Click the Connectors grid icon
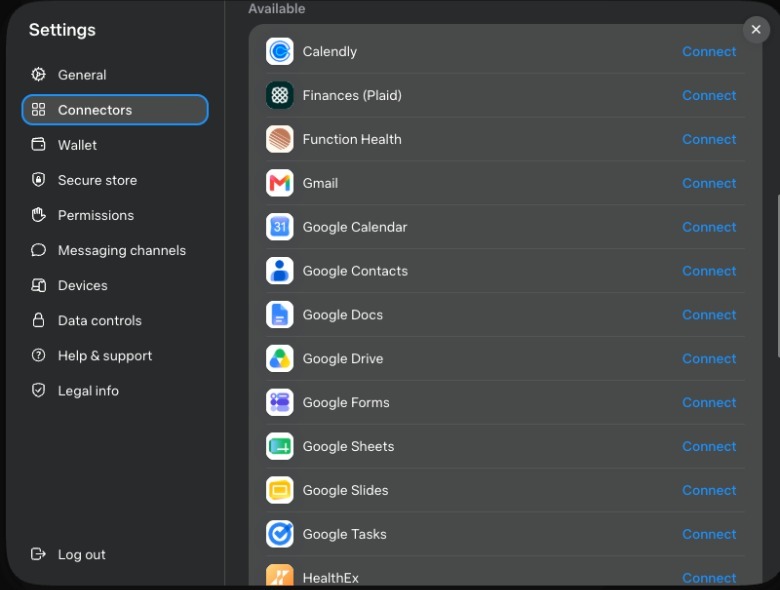Viewport: 780px width, 590px height. (38, 109)
